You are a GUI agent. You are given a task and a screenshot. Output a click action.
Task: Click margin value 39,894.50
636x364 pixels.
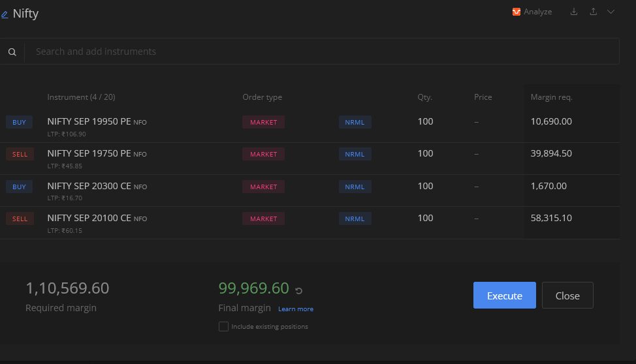551,154
